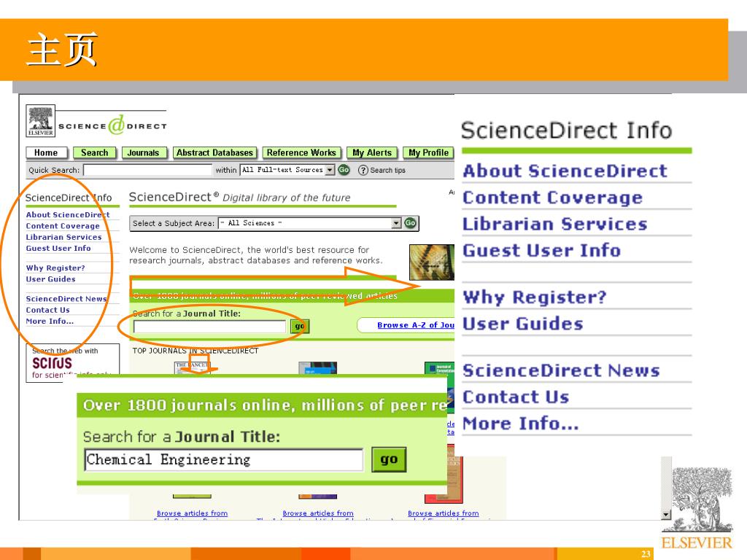Open User Guides in small sidebar
This screenshot has height=560, width=747.
pos(50,279)
